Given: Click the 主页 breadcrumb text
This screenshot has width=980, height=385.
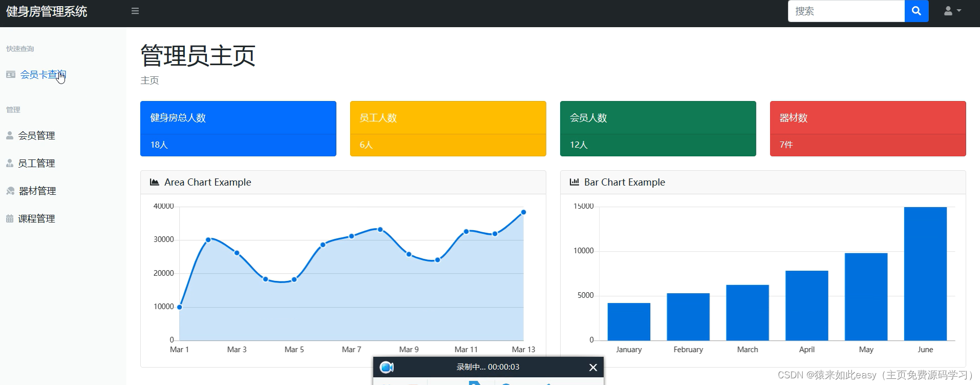Looking at the screenshot, I should (150, 80).
